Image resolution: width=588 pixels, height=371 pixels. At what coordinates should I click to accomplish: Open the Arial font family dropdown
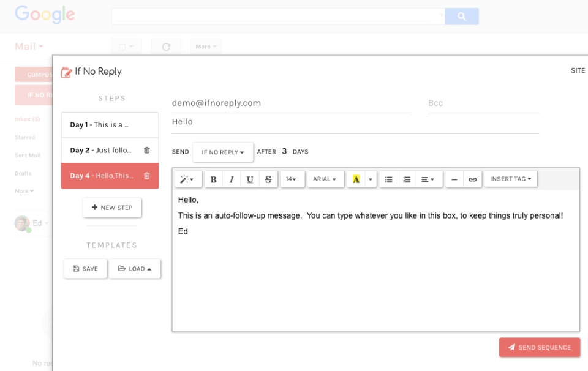[324, 179]
